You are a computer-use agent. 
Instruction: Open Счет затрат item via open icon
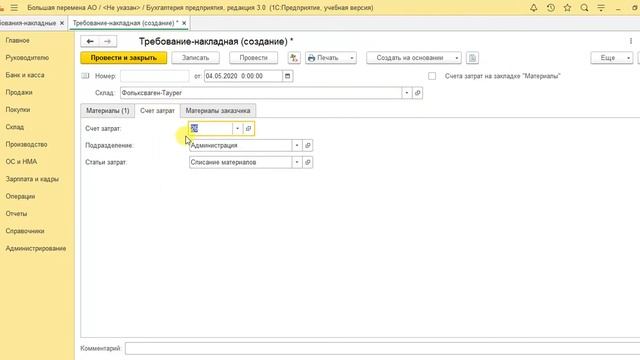pyautogui.click(x=248, y=129)
